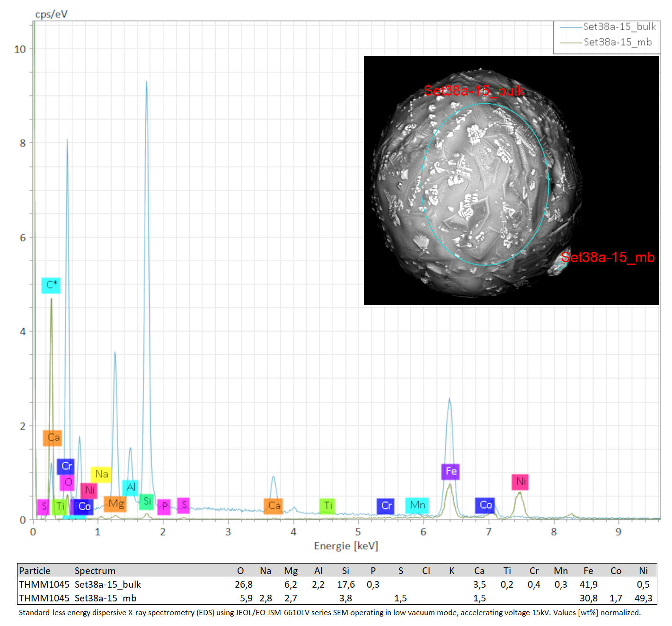
Task: Click the blue Cr label near 5.4 keV
Action: [386, 506]
